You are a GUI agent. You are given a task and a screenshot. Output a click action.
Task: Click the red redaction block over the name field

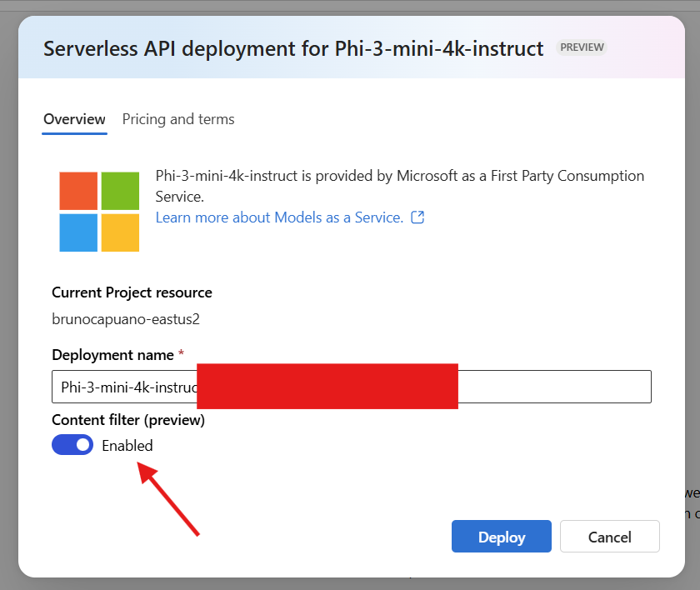(x=327, y=386)
